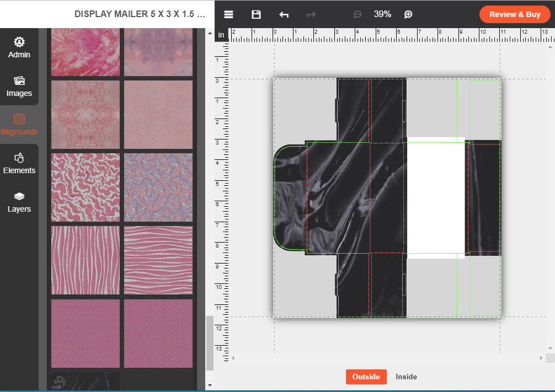Click the canvas vertical scroll up arrow
555x392 pixels.
(x=550, y=47)
